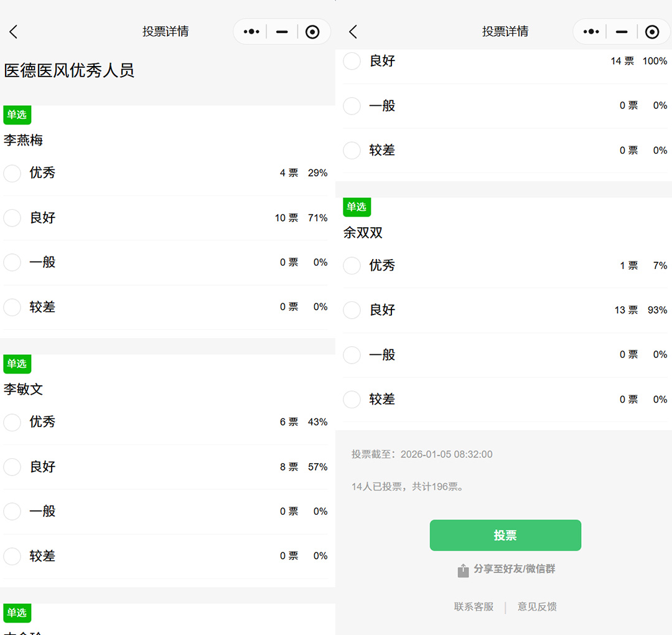Select 一般 for 余双双
672x635 pixels.
352,355
